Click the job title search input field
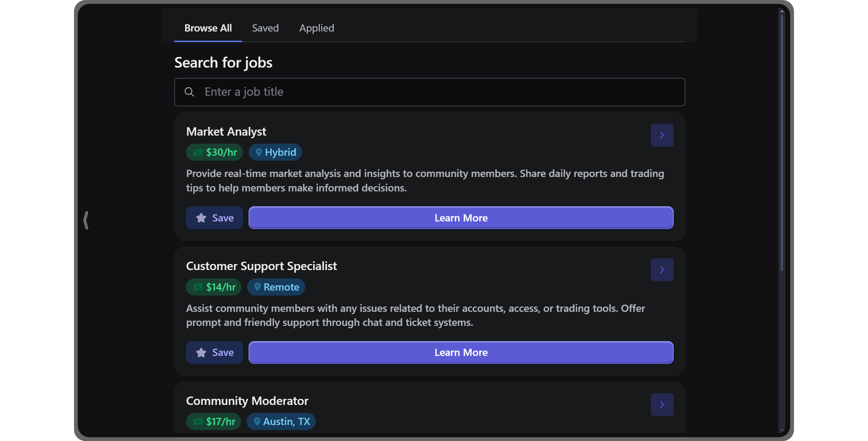The image size is (868, 441). [429, 92]
